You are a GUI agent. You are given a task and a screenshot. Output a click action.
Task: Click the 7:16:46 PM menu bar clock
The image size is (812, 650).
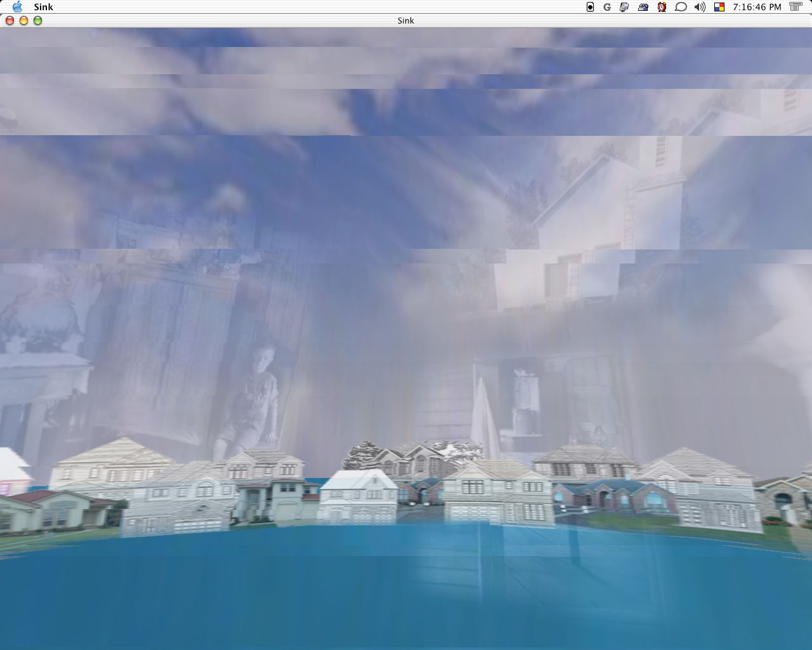click(756, 7)
